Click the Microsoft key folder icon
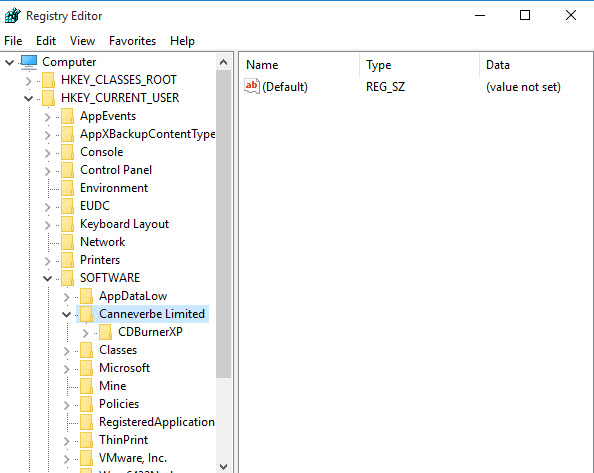594x473 pixels. coord(86,368)
